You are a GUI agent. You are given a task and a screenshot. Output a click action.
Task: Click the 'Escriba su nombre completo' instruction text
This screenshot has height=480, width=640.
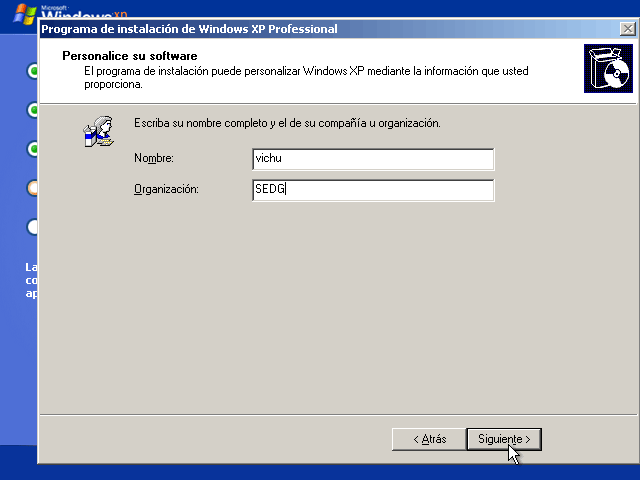click(287, 123)
